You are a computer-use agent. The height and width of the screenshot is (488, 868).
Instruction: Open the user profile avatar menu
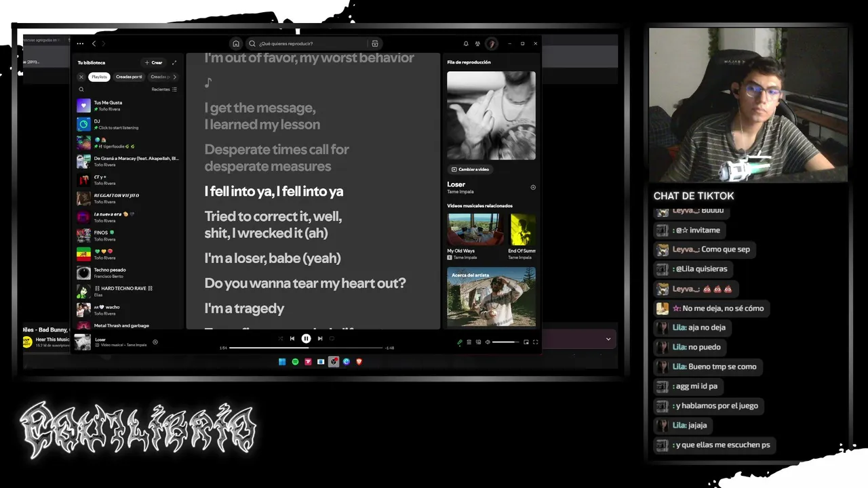pos(492,43)
